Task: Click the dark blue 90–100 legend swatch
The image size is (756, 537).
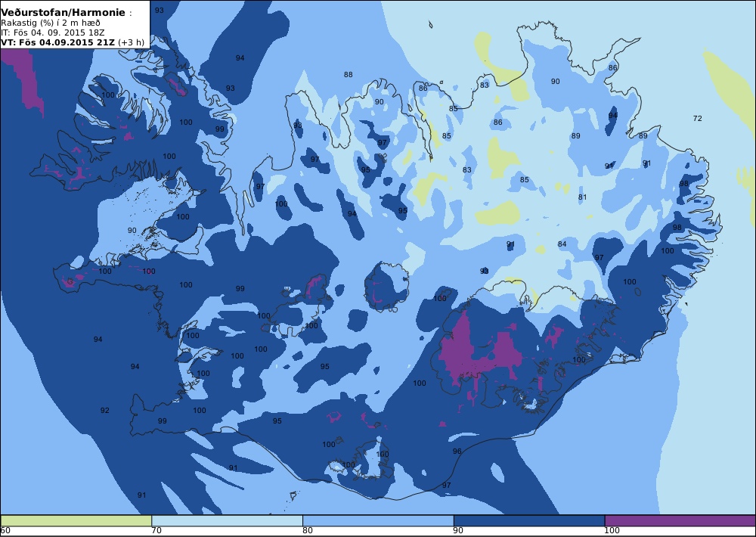Action: (529, 520)
